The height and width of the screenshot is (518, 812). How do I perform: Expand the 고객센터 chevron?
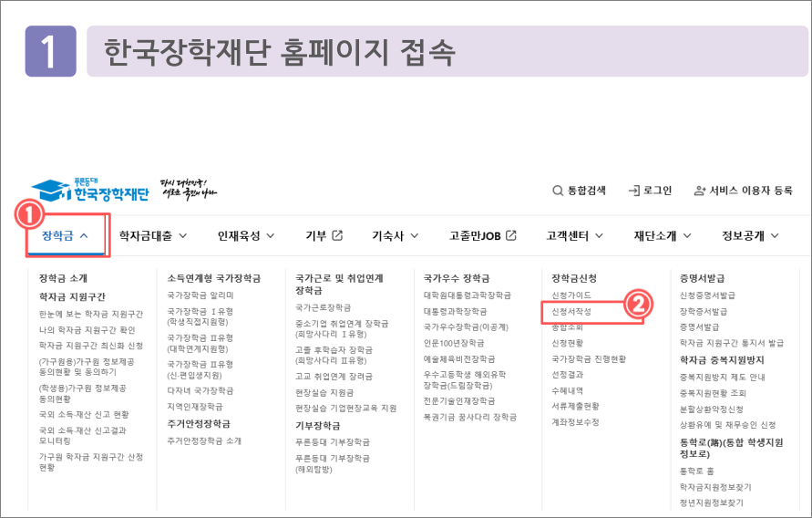point(599,235)
